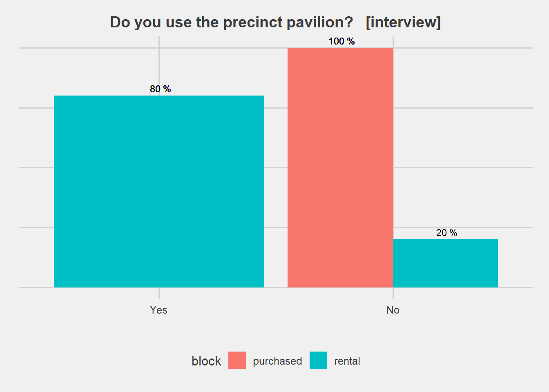Viewport: 549px width, 392px height.
Task: Click the Yes x-axis label
Action: coord(158,310)
